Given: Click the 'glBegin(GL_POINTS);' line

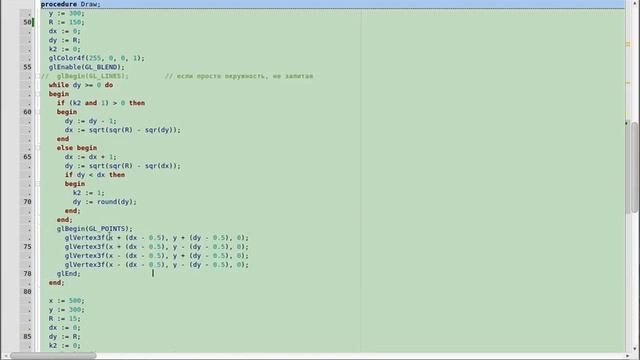Looking at the screenshot, I should click(x=95, y=229).
